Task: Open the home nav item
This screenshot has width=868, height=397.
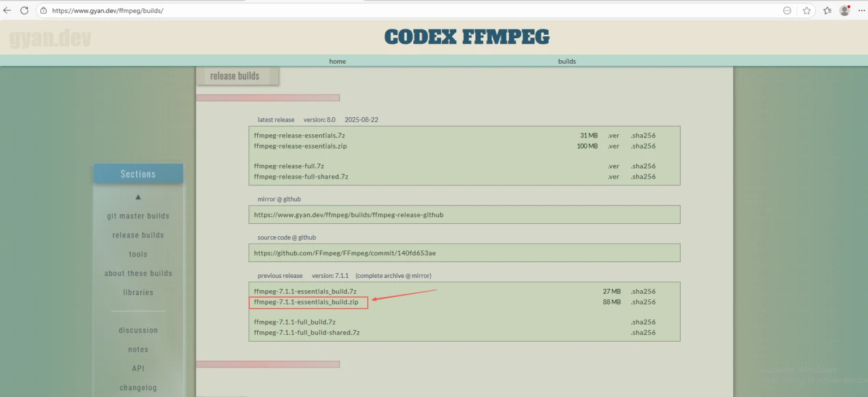Action: 337,61
